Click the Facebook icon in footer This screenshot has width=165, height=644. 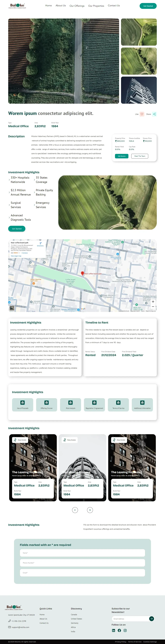click(119, 630)
